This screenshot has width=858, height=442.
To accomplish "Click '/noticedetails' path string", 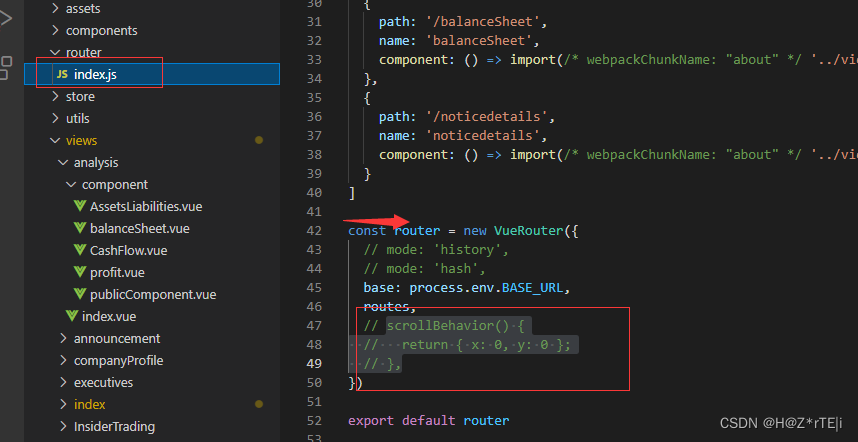I will tap(486, 117).
